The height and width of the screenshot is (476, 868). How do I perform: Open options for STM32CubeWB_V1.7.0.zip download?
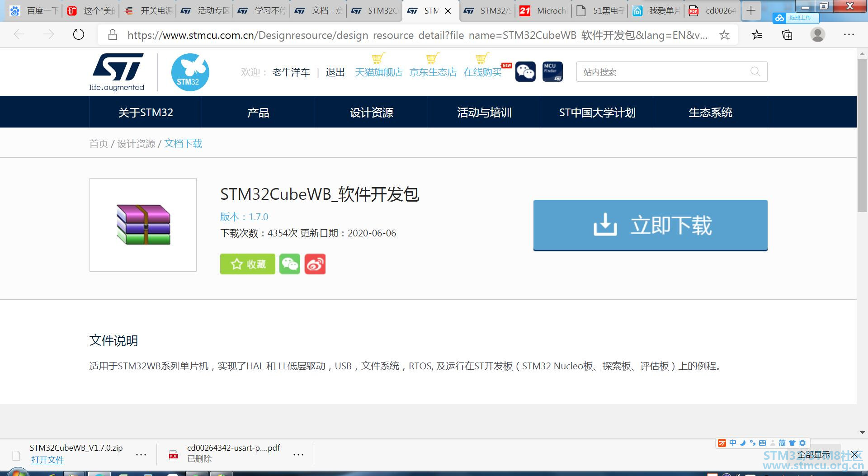(141, 455)
